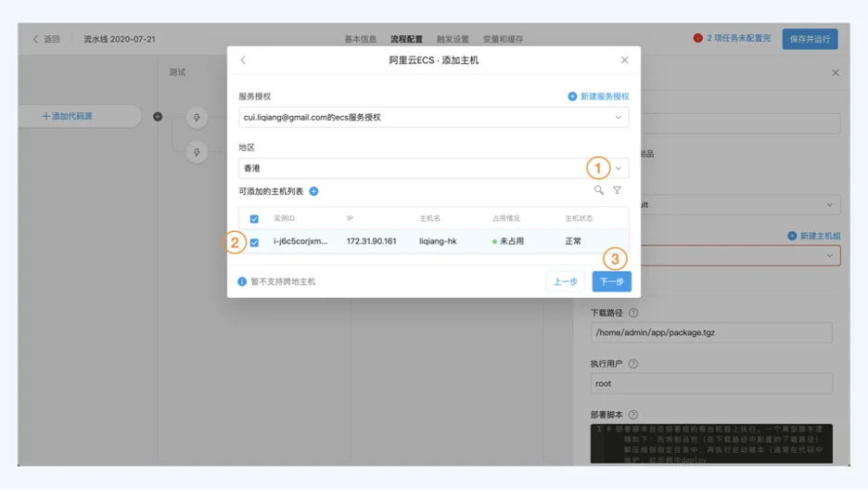Click into the 部署脚本 code editor

tap(711, 444)
